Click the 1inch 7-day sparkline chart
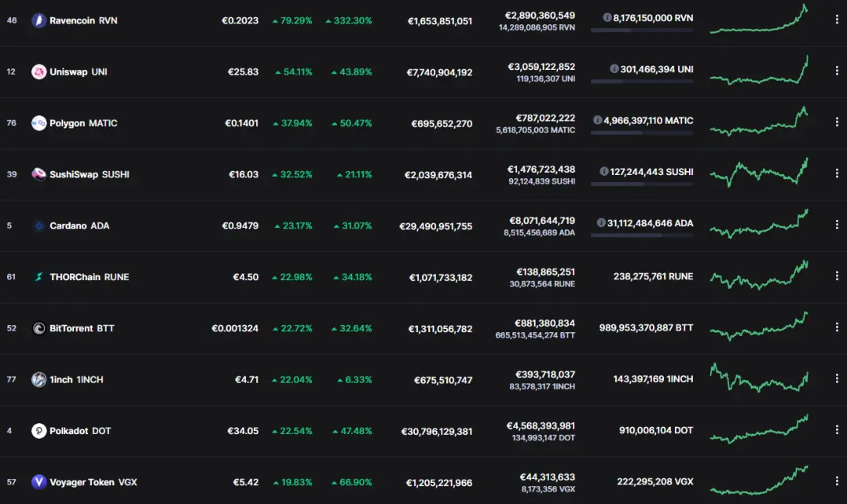The image size is (847, 504). [759, 377]
